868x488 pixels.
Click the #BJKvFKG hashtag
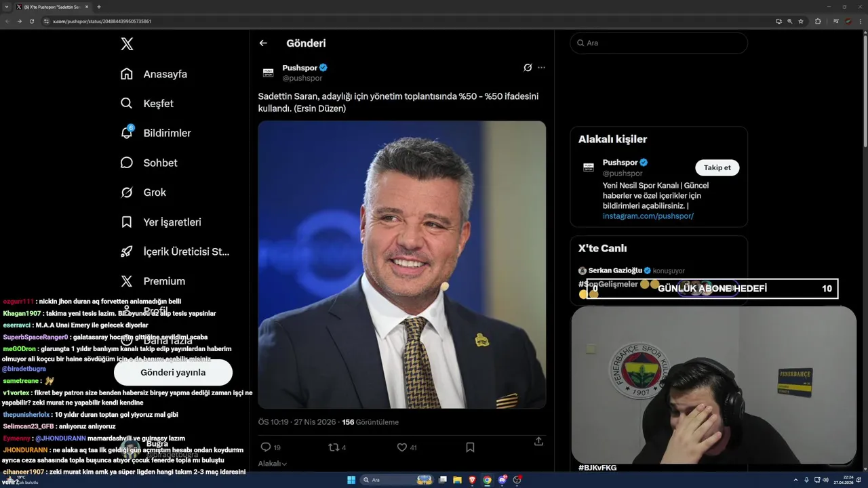tap(597, 468)
